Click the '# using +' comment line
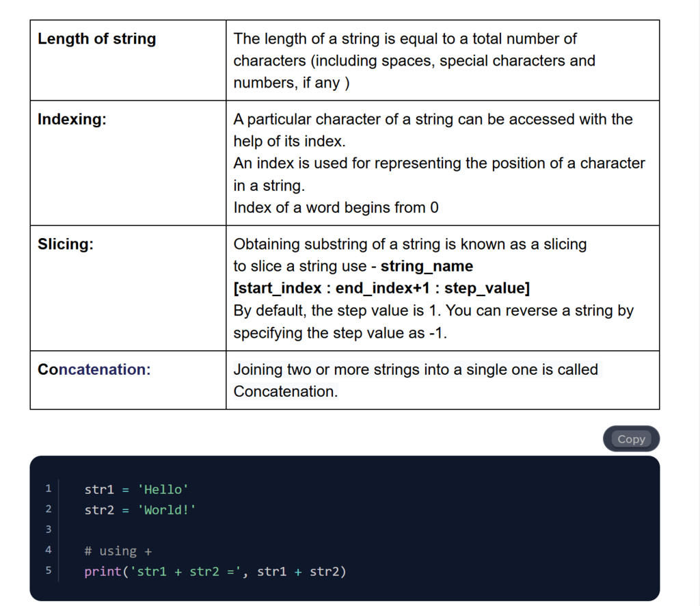This screenshot has height=606, width=700. click(118, 551)
